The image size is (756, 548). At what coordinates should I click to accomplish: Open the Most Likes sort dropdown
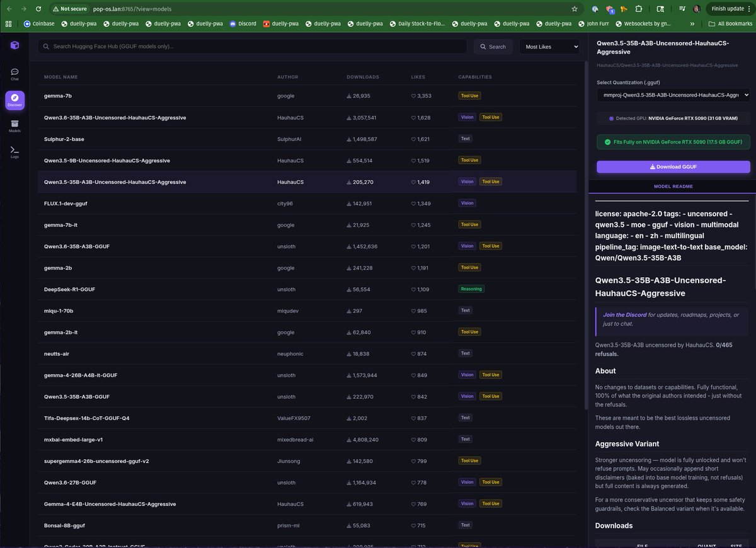(x=549, y=47)
